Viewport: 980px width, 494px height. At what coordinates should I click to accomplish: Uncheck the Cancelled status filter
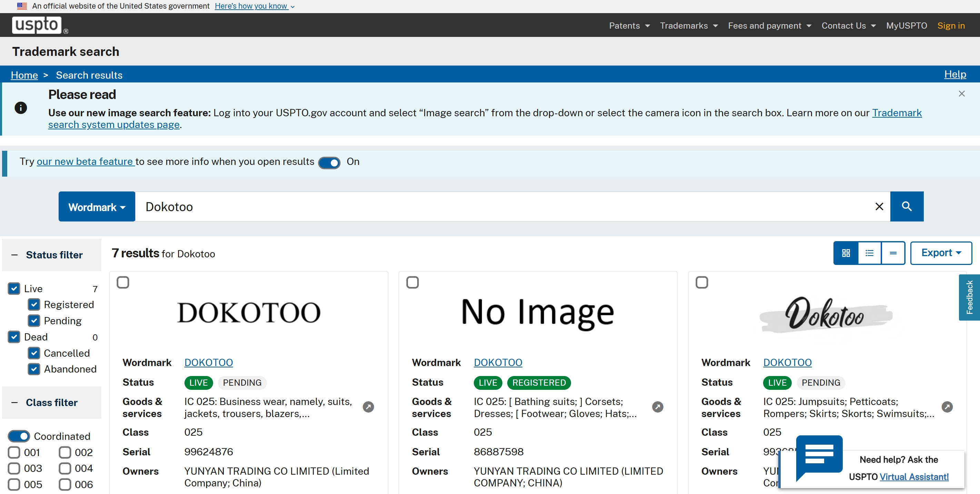click(34, 353)
